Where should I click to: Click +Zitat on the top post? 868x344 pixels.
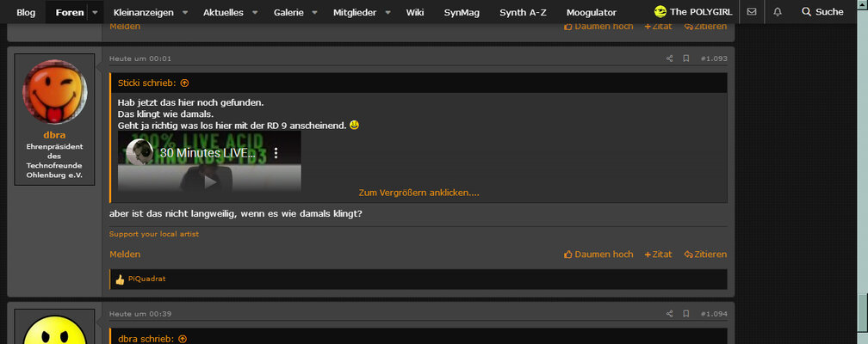[658, 27]
